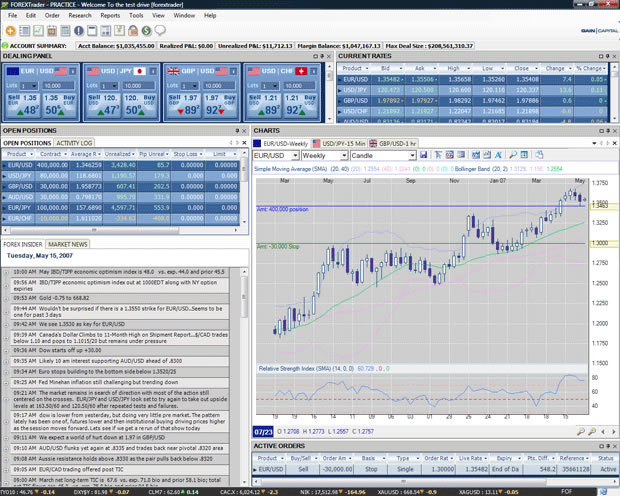Click the Active Orders horizontal scrollbar
This screenshot has width=620, height=496.
403,481
